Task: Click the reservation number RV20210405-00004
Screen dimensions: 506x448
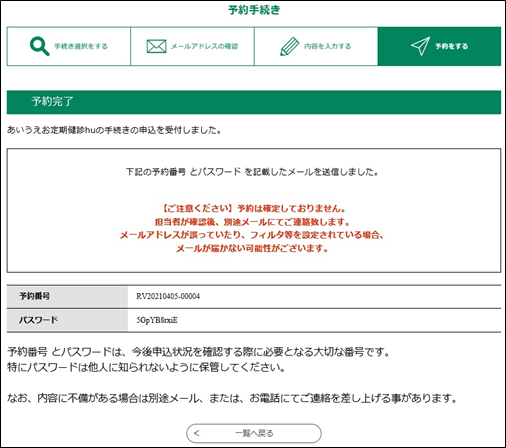Action: pos(168,296)
